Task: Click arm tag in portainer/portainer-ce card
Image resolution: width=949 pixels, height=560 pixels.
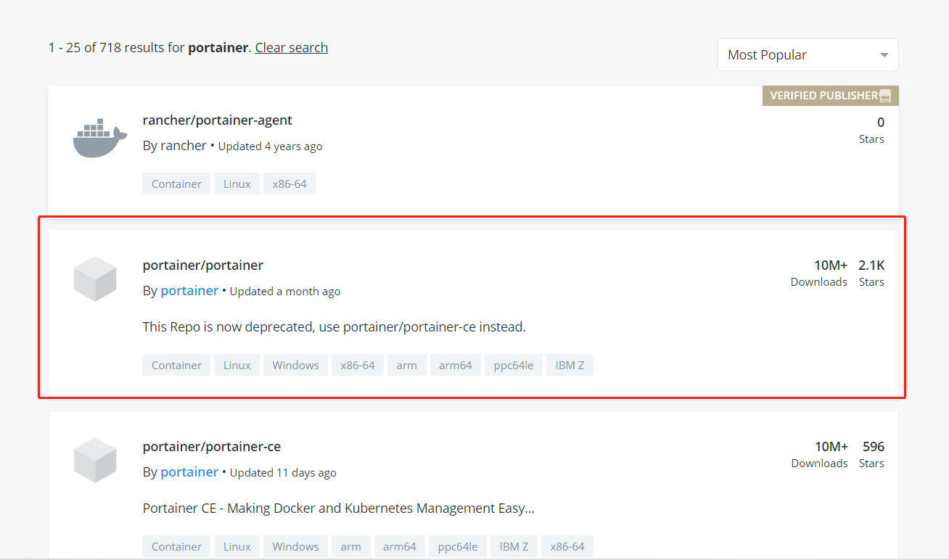Action: click(350, 546)
